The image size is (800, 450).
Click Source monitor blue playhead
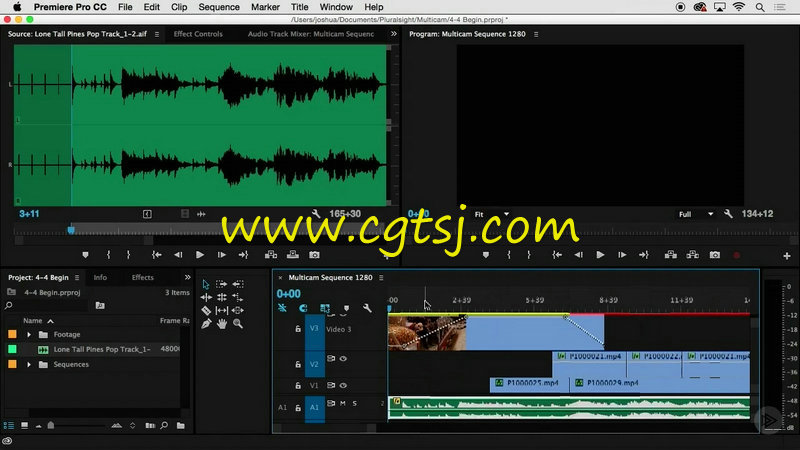(71, 230)
